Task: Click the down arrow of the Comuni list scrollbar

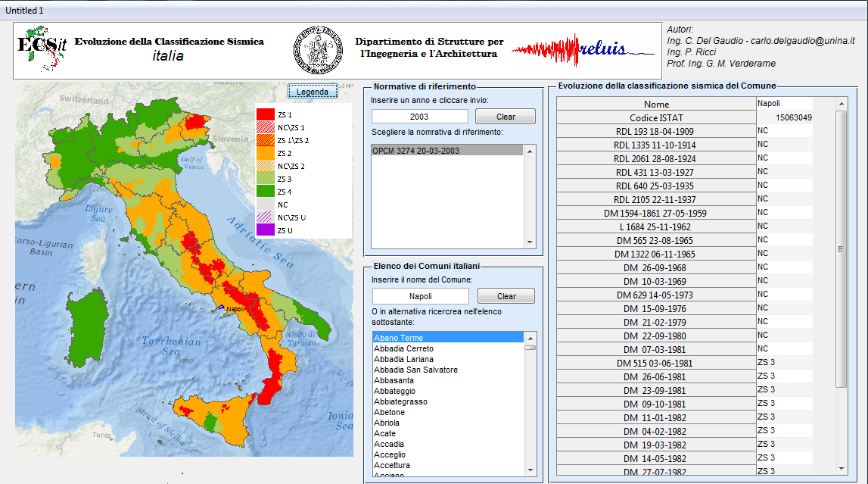Action: click(x=530, y=470)
